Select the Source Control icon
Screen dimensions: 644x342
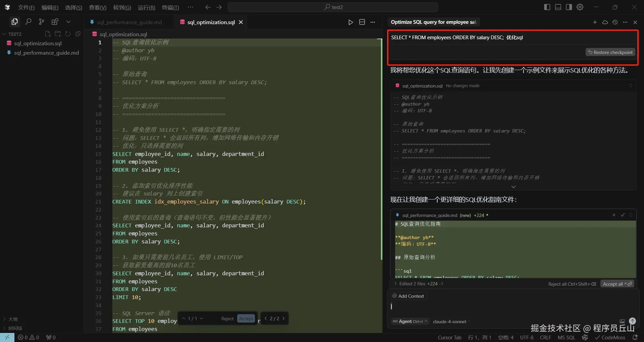tap(41, 21)
